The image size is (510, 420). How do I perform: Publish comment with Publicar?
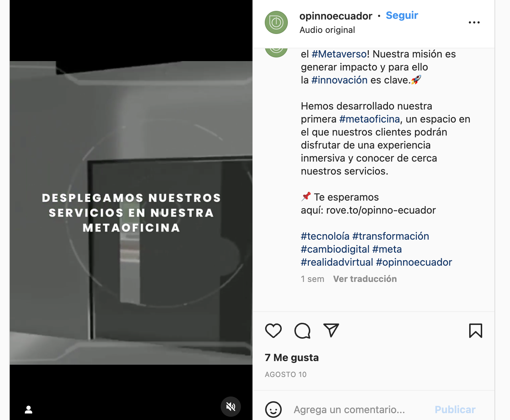coord(455,410)
